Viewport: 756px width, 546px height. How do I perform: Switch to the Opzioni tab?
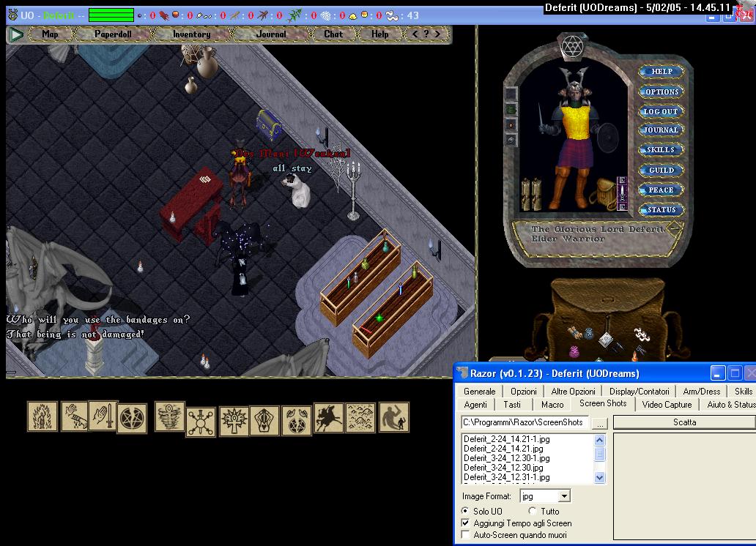[524, 392]
